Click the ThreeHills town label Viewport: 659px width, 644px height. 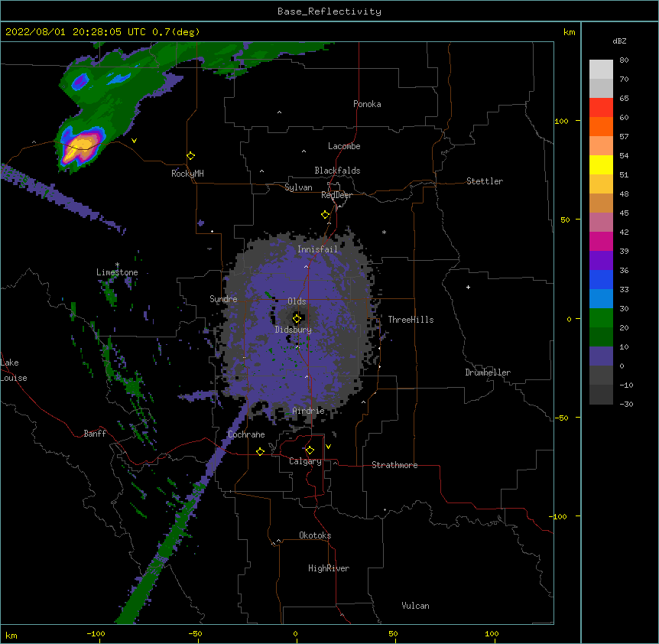(x=411, y=320)
